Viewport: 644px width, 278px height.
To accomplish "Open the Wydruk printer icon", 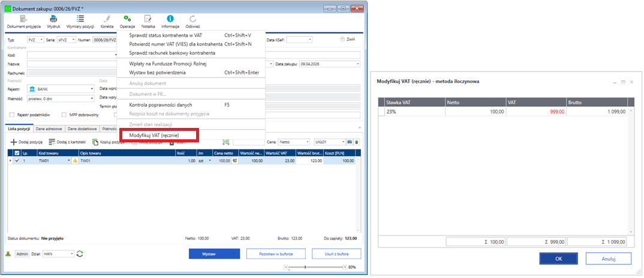I will pyautogui.click(x=53, y=19).
